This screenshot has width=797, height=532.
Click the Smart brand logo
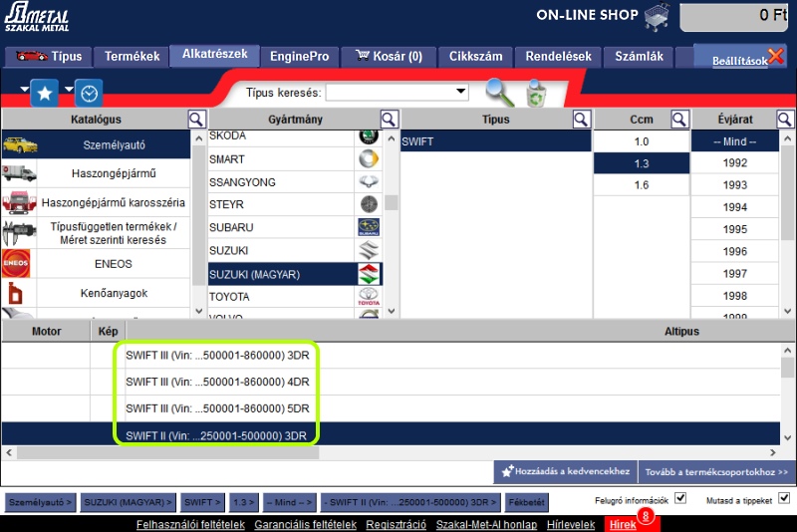click(x=369, y=159)
